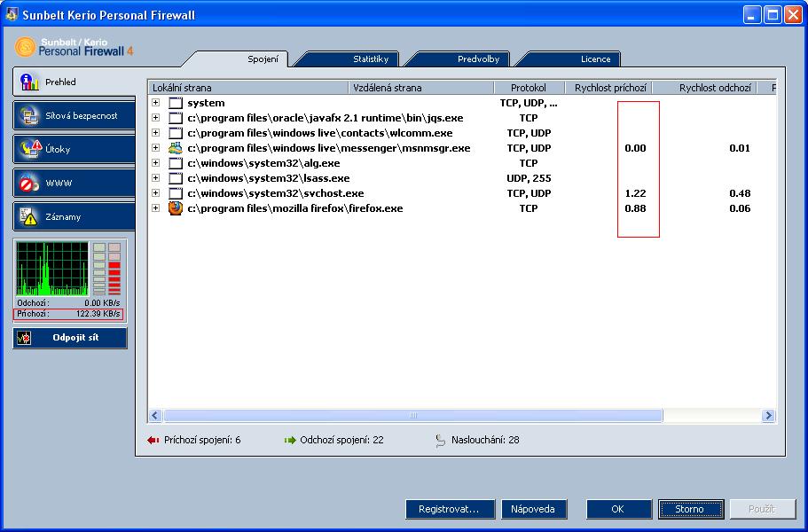Select the msnmsgr.exe path text

329,148
